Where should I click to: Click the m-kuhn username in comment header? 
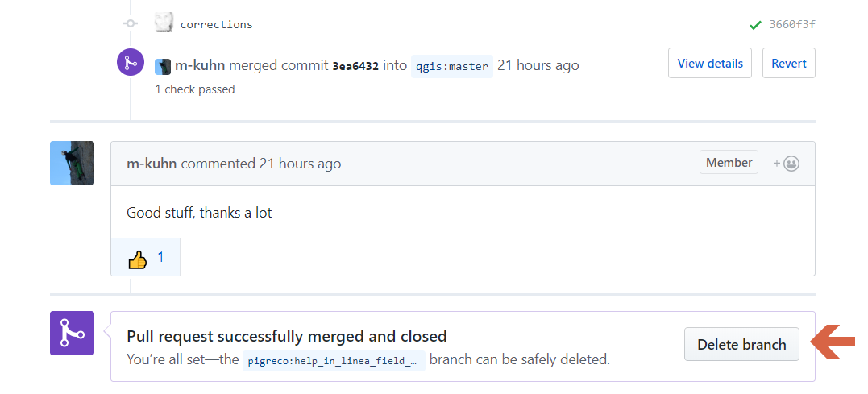(152, 164)
